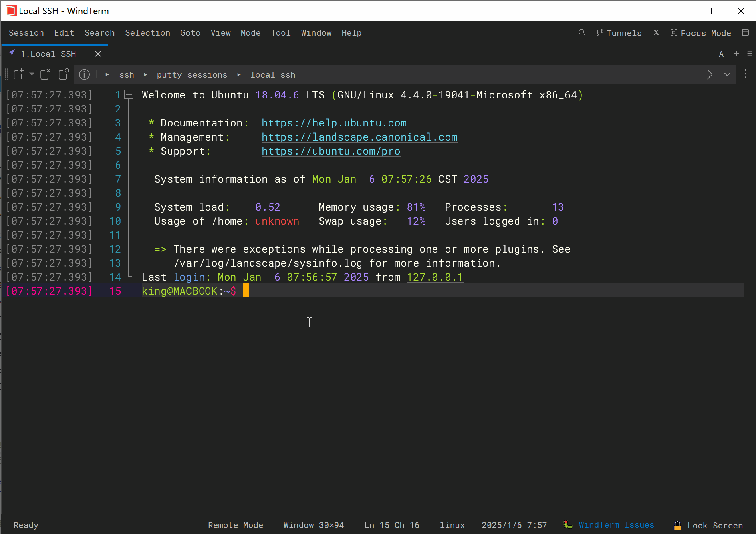Image resolution: width=756 pixels, height=534 pixels.
Task: Click the X server icon
Action: (x=656, y=33)
